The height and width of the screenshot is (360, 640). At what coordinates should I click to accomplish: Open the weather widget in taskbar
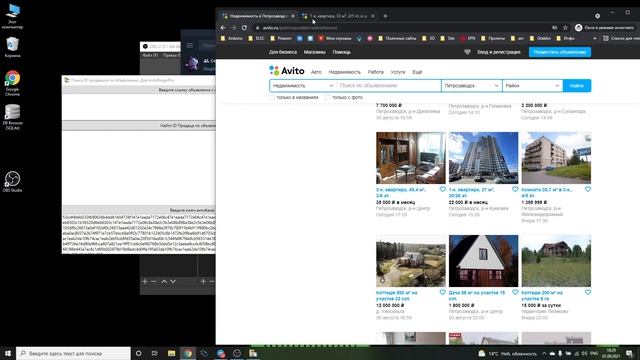click(508, 353)
